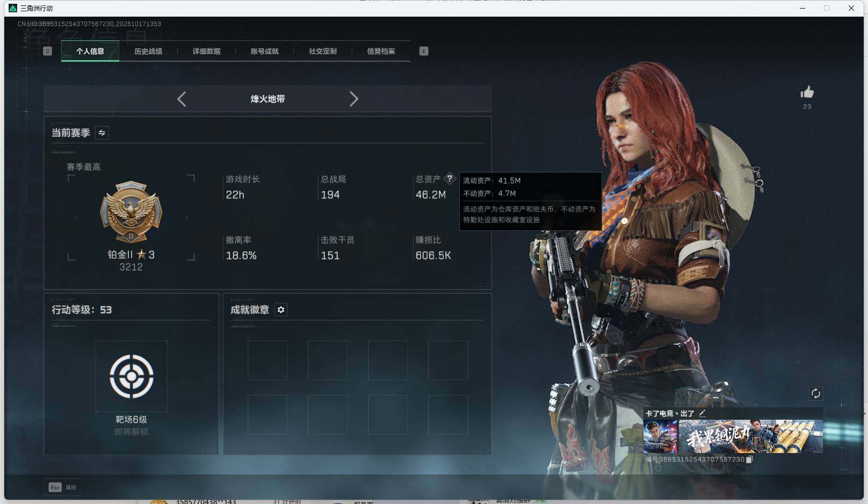Screen dimensions: 868x504
Task: Copy the player ID with copy icon
Action: pos(749,459)
